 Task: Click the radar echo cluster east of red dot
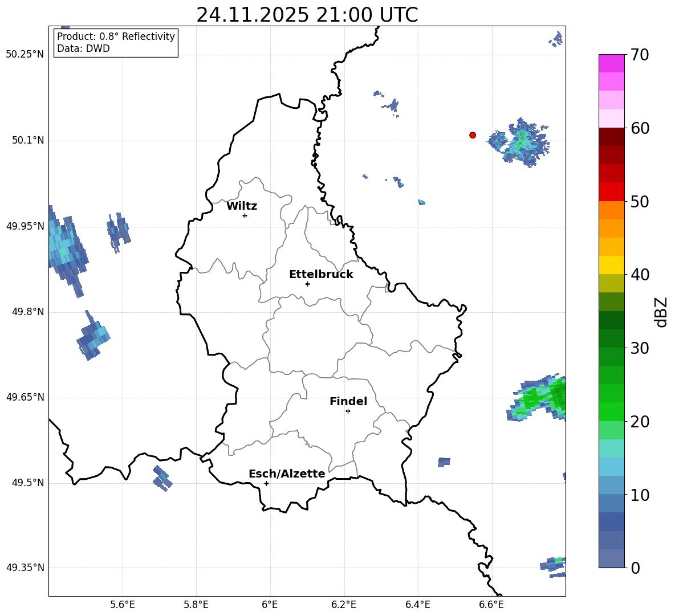point(519,142)
